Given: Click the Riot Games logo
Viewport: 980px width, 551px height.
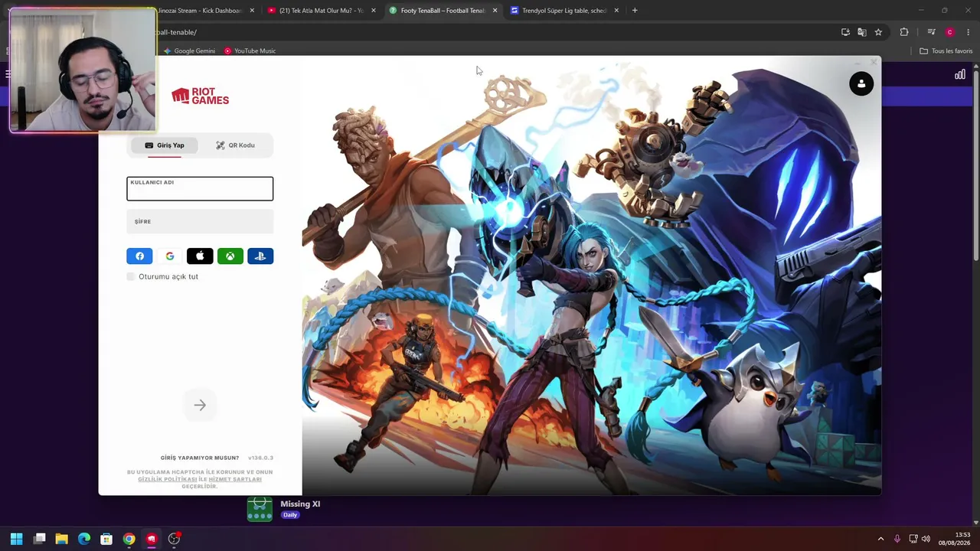Looking at the screenshot, I should (200, 96).
